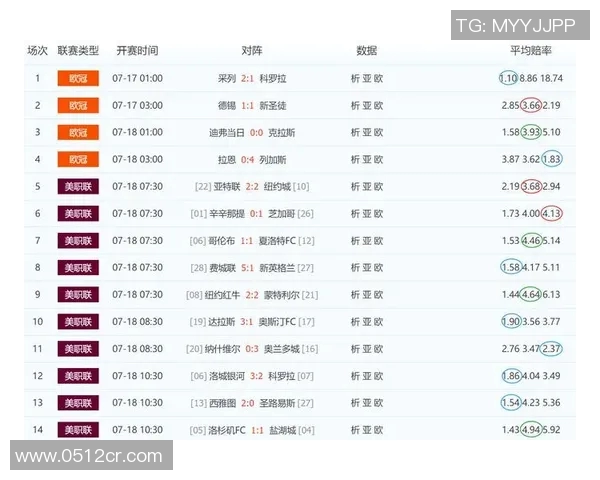Click the 平均赔率 column header

click(x=531, y=50)
